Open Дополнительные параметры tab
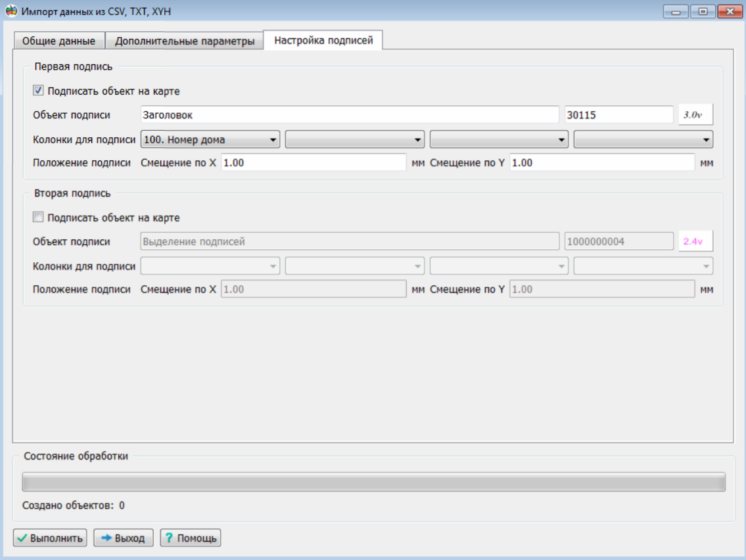The width and height of the screenshot is (746, 560). [185, 41]
